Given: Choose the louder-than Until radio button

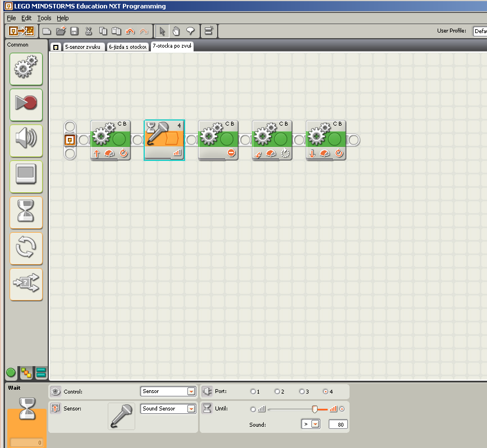Looking at the screenshot, I should tap(342, 409).
